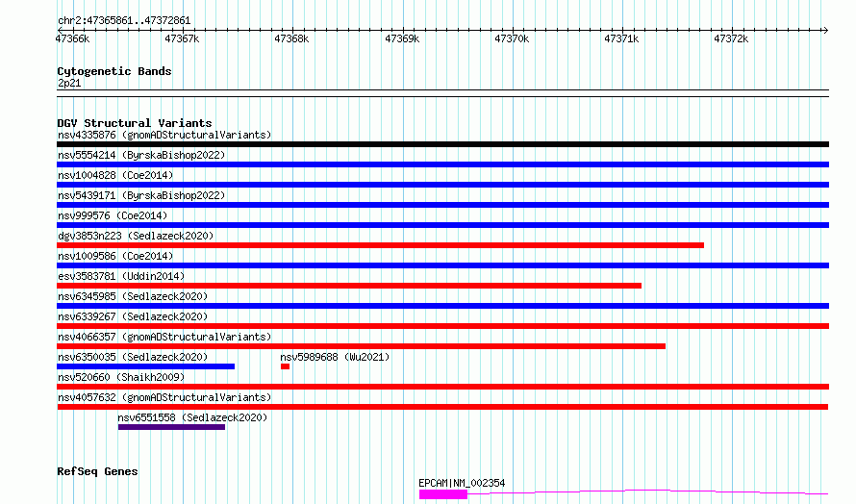Open nsv5439171 (ByrskaBishop2022) label

141,195
